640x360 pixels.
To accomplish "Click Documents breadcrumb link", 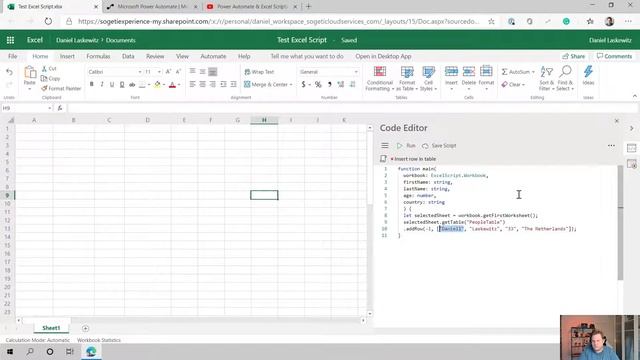I will point(120,40).
